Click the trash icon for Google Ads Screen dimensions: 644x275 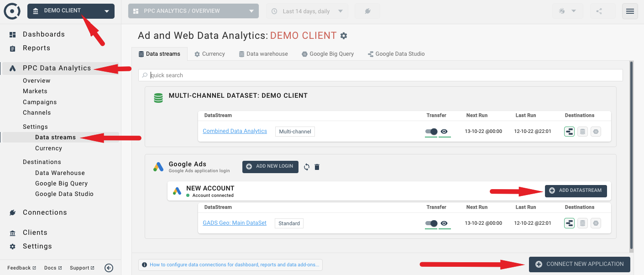[x=317, y=167]
